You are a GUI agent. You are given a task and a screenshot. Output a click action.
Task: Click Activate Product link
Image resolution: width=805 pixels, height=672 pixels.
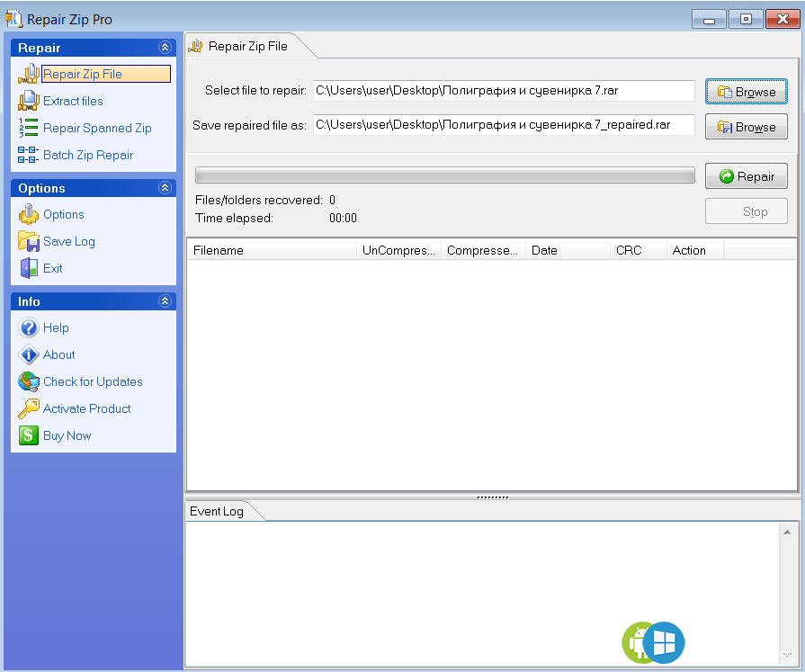click(87, 408)
